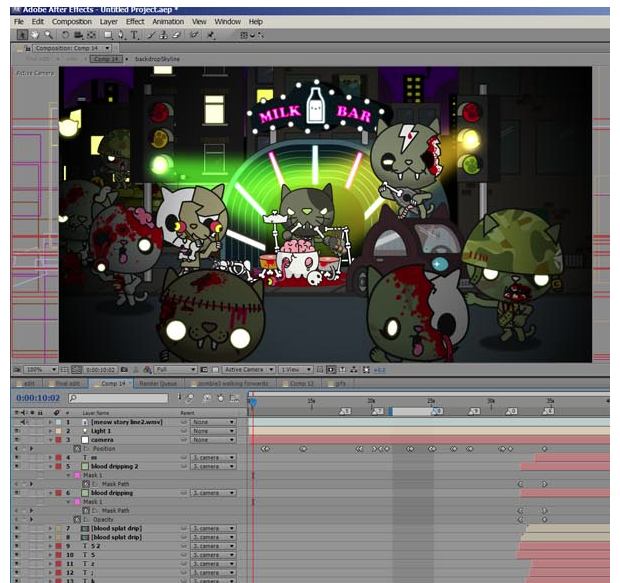Toggle visibility of blood dripping 2 layer
This screenshot has width=620, height=583.
point(17,466)
